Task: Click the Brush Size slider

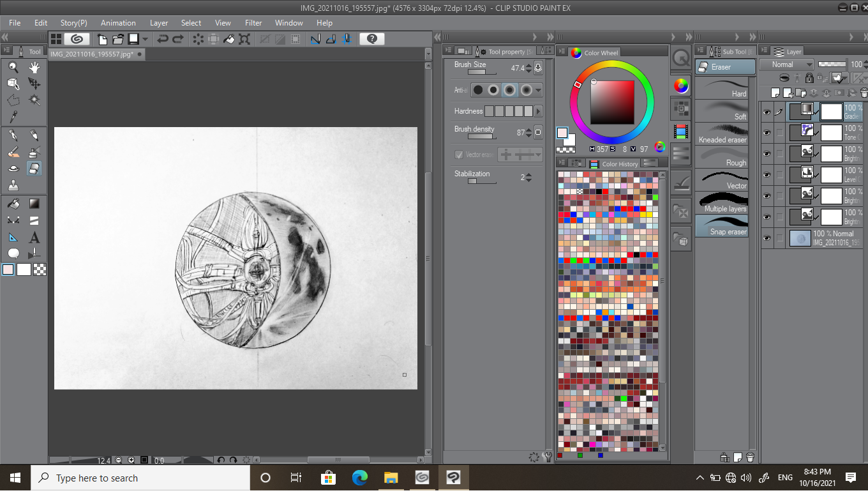Action: pyautogui.click(x=481, y=72)
